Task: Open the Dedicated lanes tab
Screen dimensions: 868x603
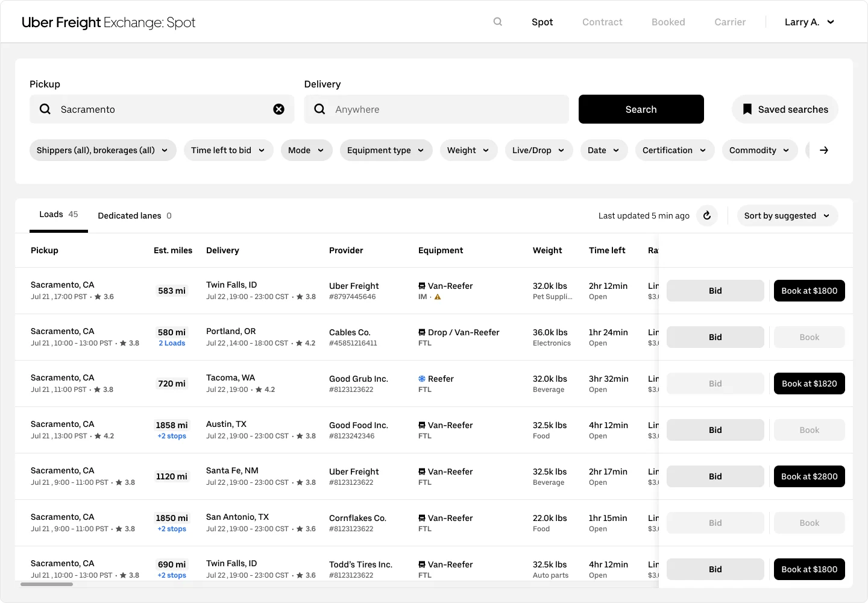Action: pyautogui.click(x=129, y=215)
